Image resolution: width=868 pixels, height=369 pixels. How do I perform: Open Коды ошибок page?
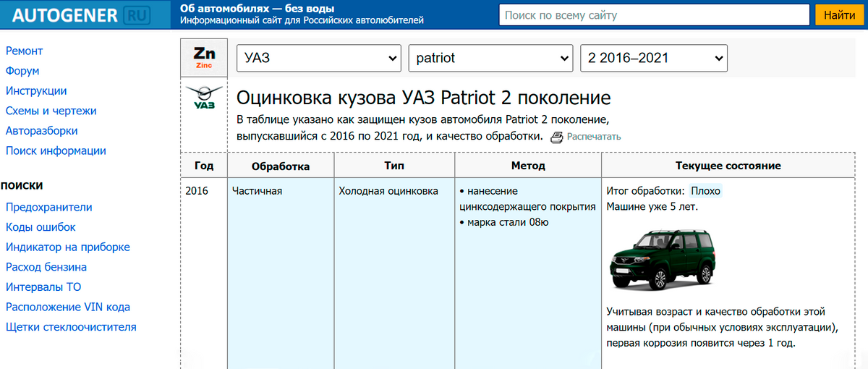coord(41,227)
